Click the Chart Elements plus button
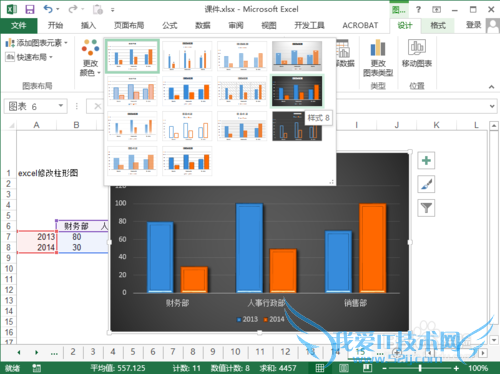The height and width of the screenshot is (374, 500). click(426, 161)
